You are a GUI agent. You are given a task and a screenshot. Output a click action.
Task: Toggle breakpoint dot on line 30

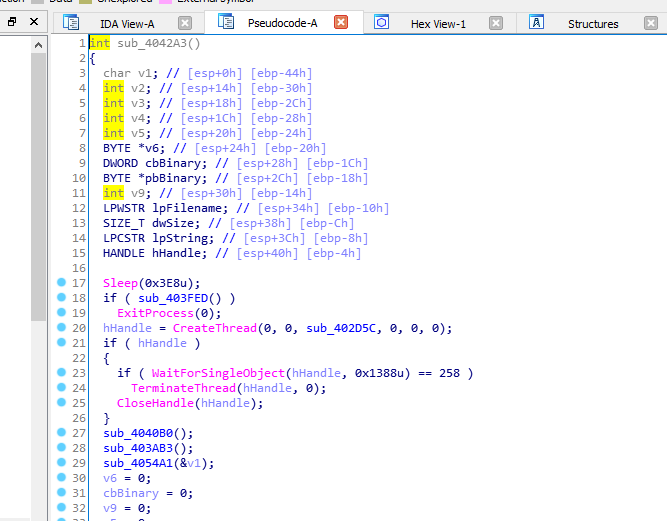tap(61, 477)
